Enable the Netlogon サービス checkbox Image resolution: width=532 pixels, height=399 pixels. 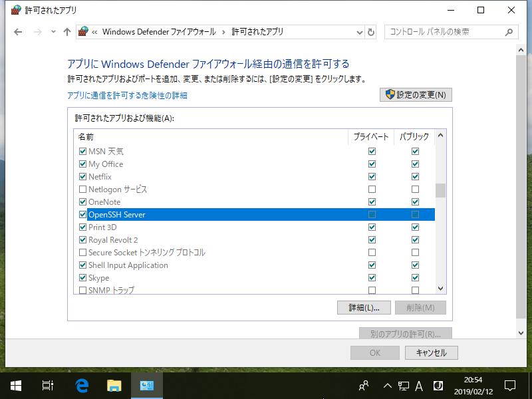coord(82,189)
